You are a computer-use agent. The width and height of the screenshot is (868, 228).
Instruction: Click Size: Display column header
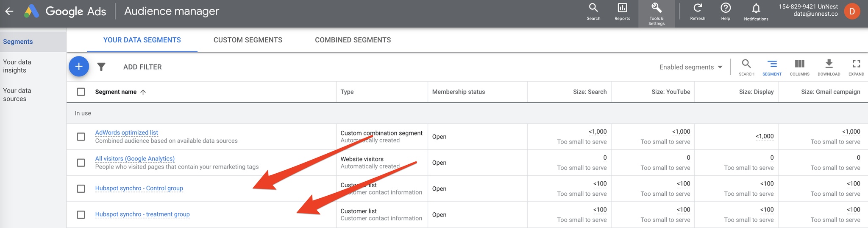pyautogui.click(x=756, y=92)
